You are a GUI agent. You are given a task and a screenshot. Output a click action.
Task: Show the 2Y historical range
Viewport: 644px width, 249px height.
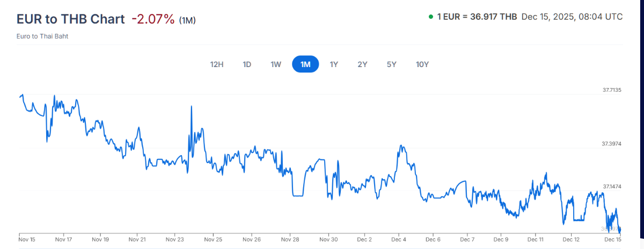pyautogui.click(x=362, y=64)
